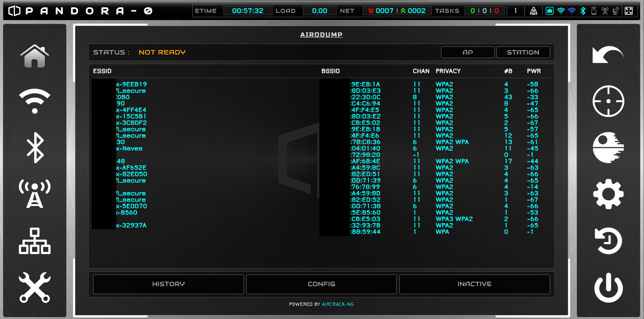Screen dimensions: 644x319
Task: Select the radio antenna tower icon in the sidebar
Action: click(35, 194)
